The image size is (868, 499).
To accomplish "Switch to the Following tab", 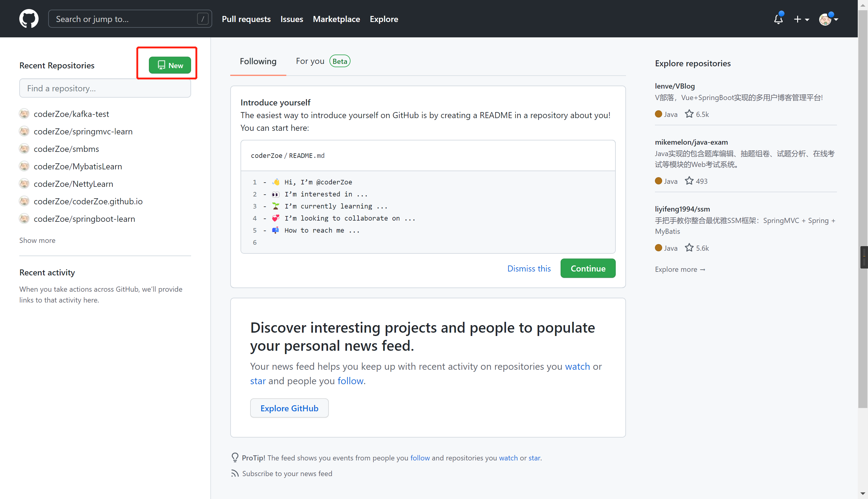I will 258,61.
